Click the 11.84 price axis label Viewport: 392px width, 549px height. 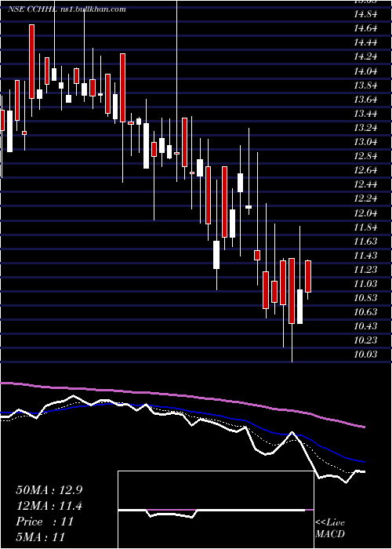pos(366,227)
